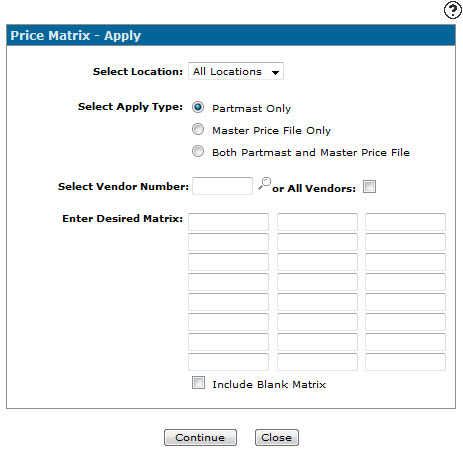Focus second row, first column matrix field
The width and height of the screenshot is (463, 452).
[x=228, y=242]
